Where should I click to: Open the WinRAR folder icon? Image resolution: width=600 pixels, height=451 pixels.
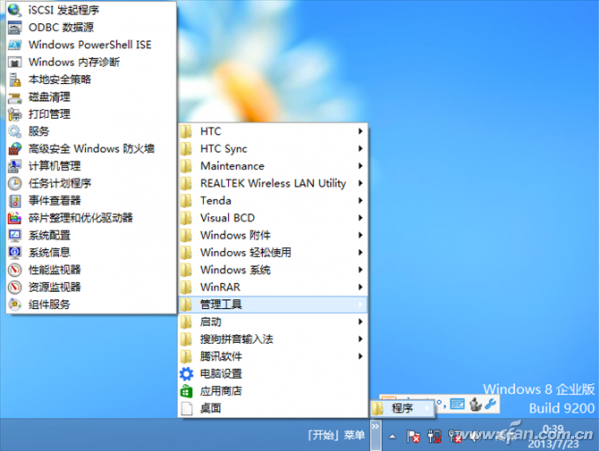[186, 287]
